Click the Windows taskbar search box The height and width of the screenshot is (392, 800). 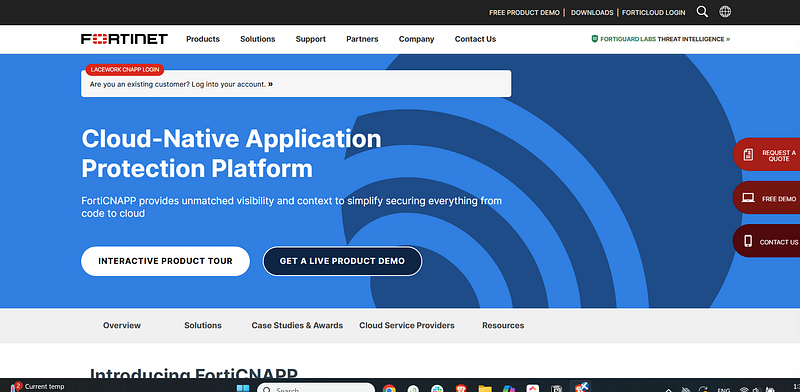tap(316, 388)
